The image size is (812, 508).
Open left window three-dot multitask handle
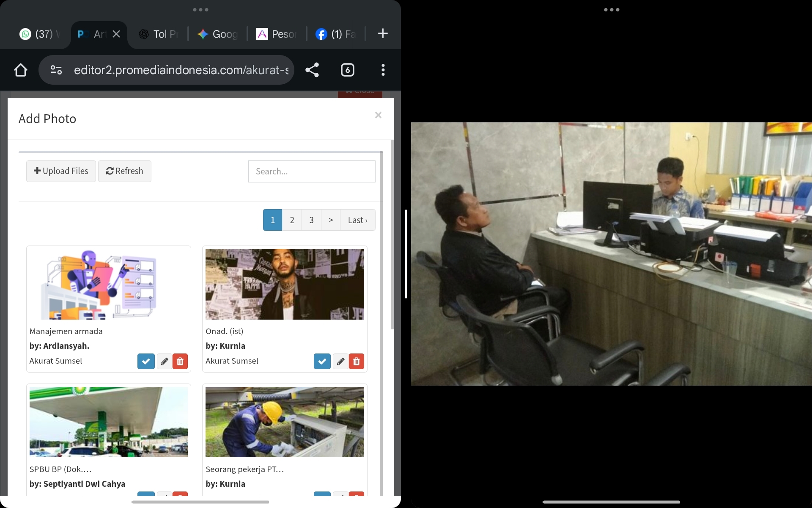pyautogui.click(x=200, y=10)
